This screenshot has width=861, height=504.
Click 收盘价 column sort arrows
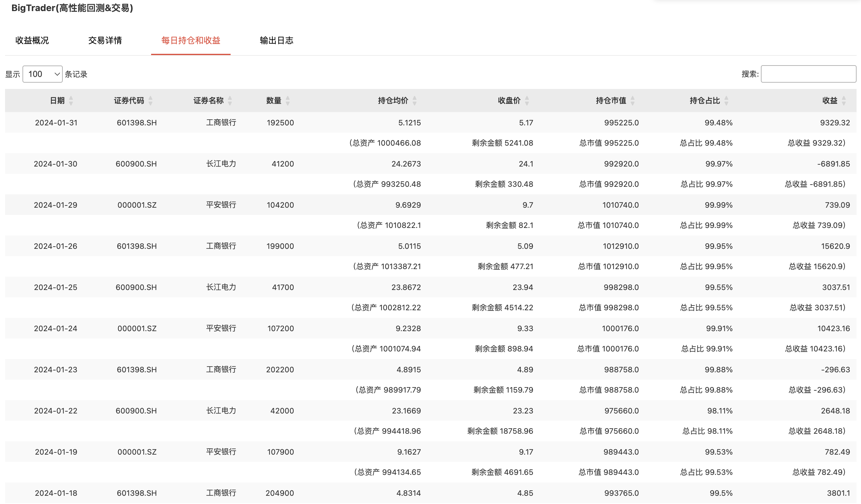[527, 100]
